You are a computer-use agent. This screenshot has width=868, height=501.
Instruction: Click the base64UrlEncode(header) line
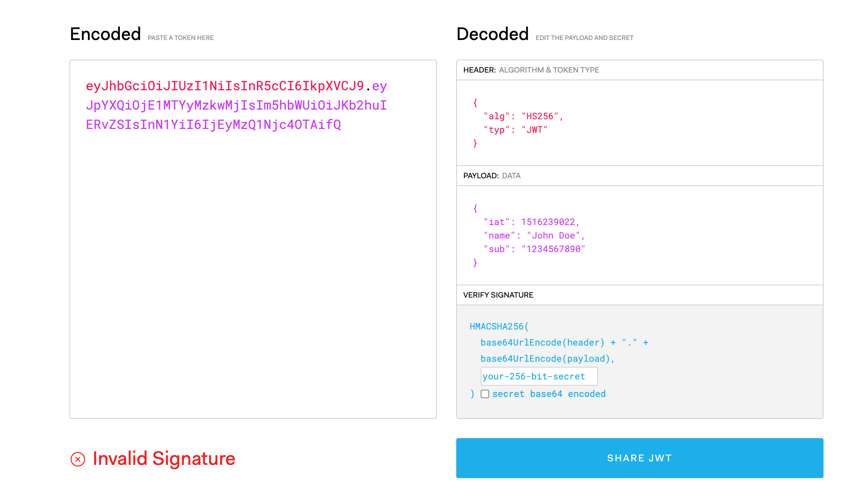point(564,342)
